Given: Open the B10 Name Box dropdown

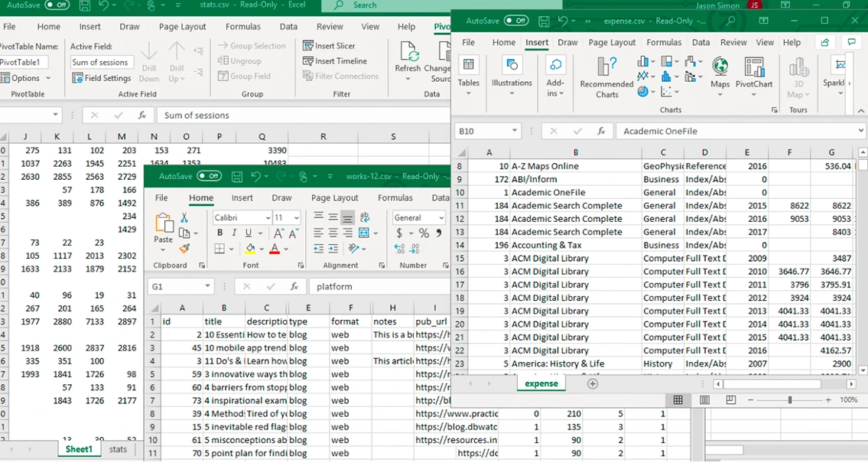Looking at the screenshot, I should 514,131.
